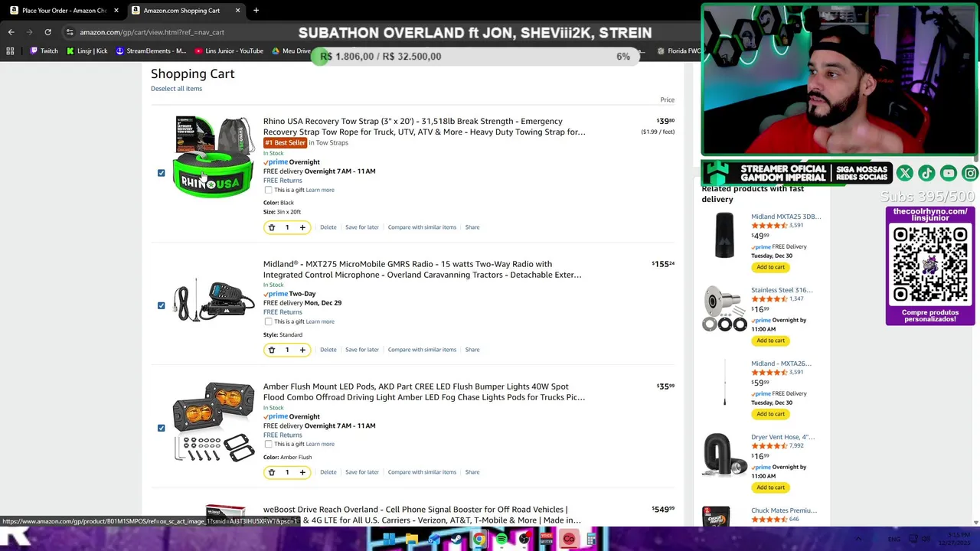Delete the Midland MXT275 radio from cart
The height and width of the screenshot is (551, 980).
click(328, 350)
